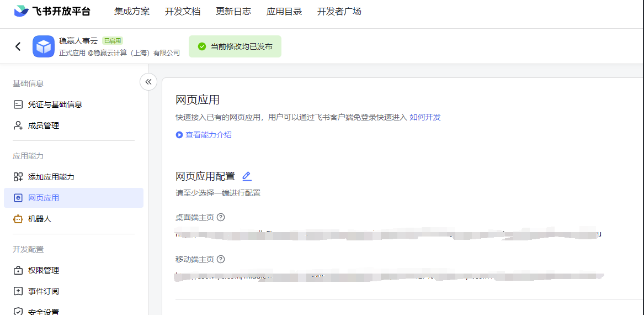Open the 如何开发 link
The height and width of the screenshot is (315, 644).
pos(425,117)
